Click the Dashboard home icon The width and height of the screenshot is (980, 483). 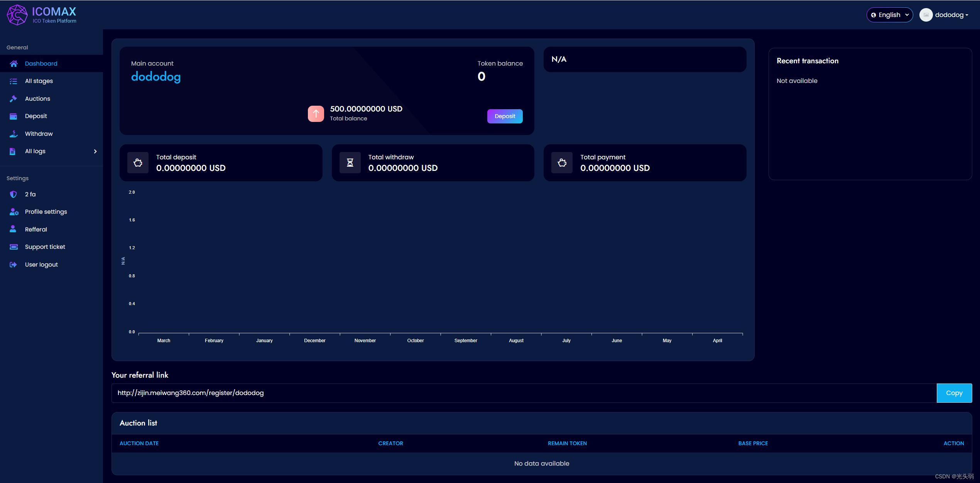click(x=14, y=64)
